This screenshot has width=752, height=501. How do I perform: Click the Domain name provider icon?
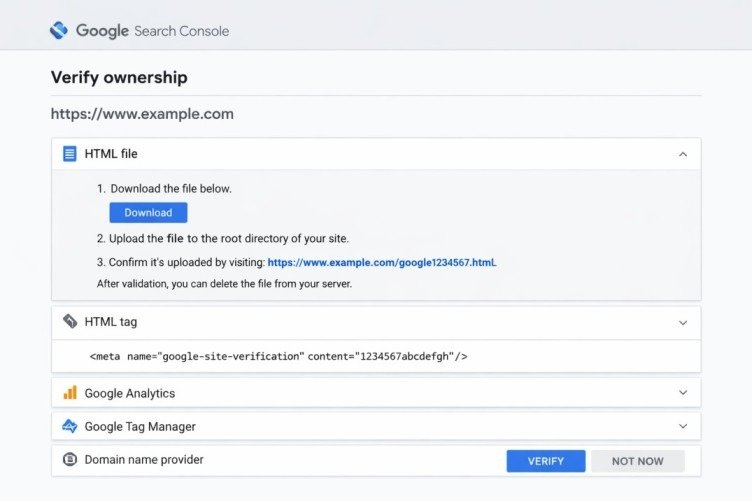pyautogui.click(x=70, y=460)
